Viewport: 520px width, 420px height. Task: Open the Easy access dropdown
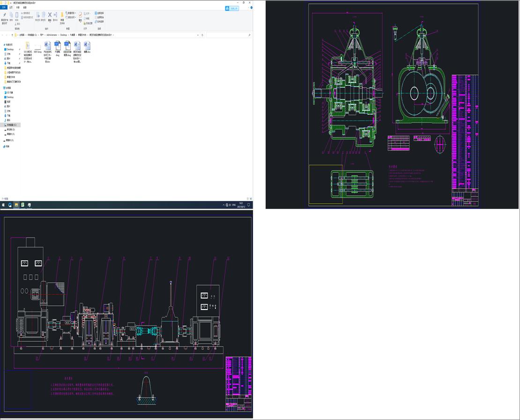[71, 17]
